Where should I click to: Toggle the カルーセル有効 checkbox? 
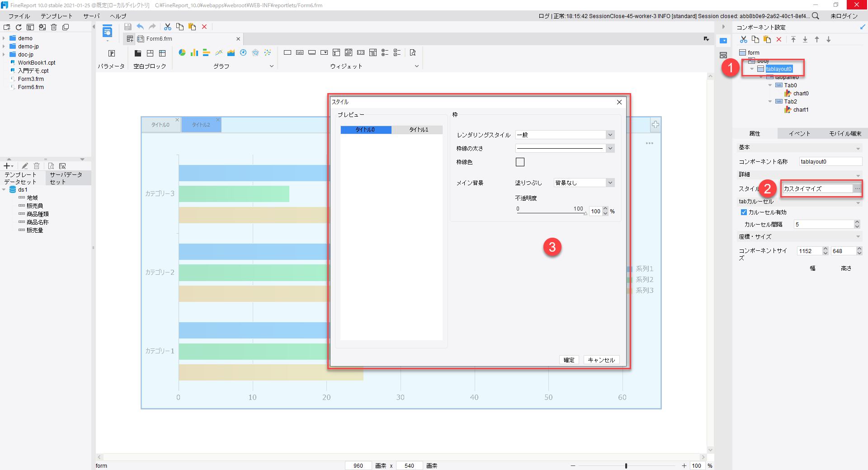[x=744, y=212]
